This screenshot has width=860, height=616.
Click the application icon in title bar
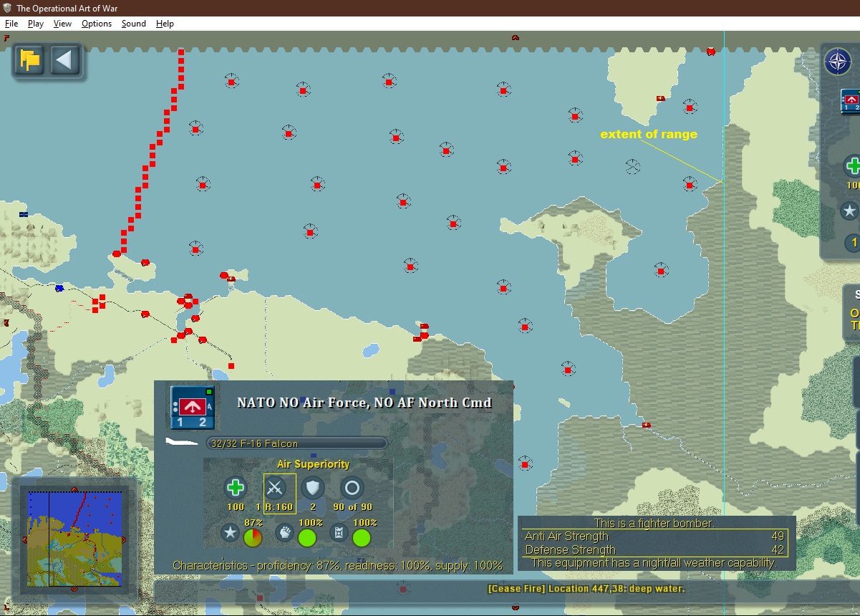6,8
